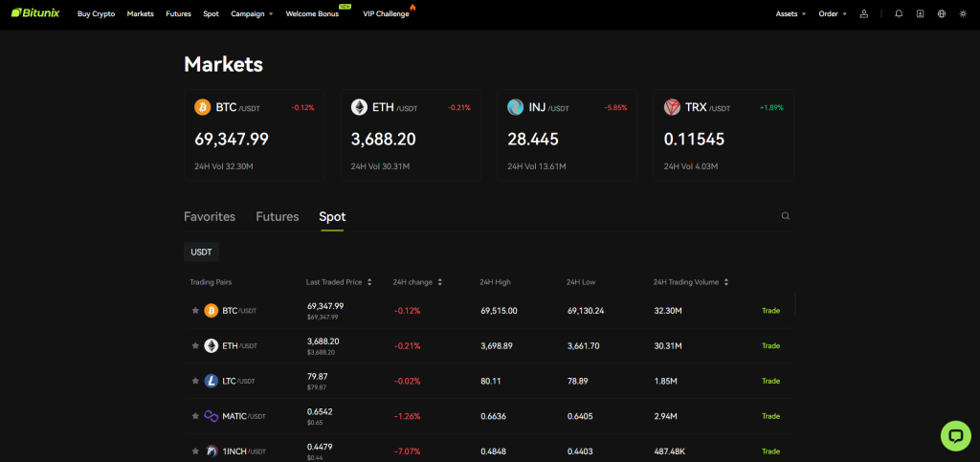Favorite the ETH/USDT pair star

tap(195, 346)
